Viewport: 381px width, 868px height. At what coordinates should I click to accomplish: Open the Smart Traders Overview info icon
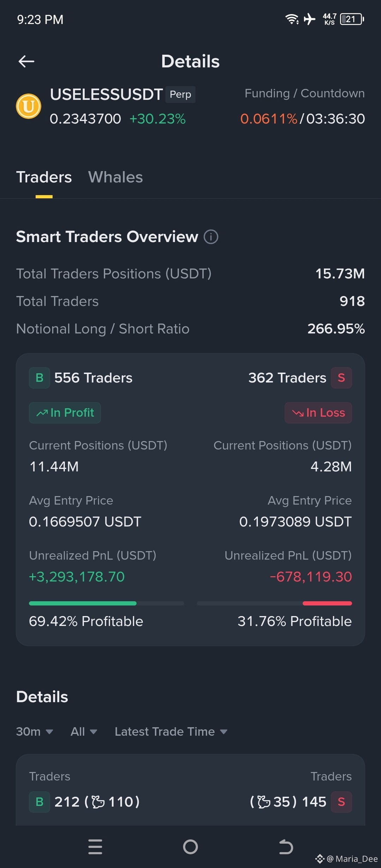point(211,236)
